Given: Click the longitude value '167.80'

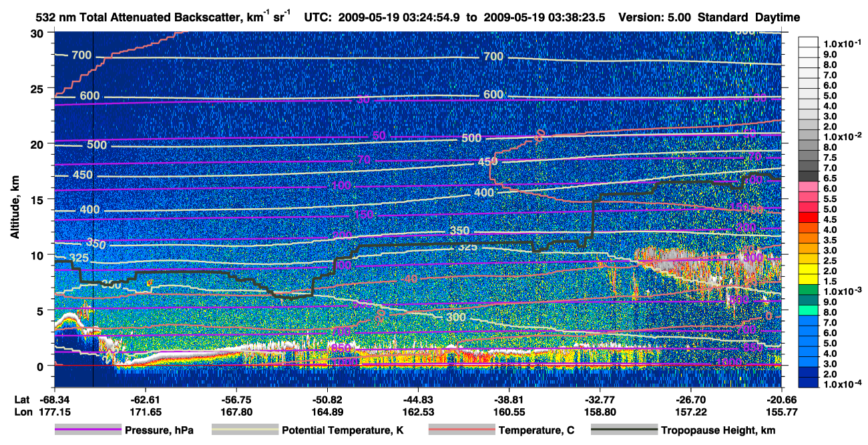Looking at the screenshot, I should (x=236, y=412).
